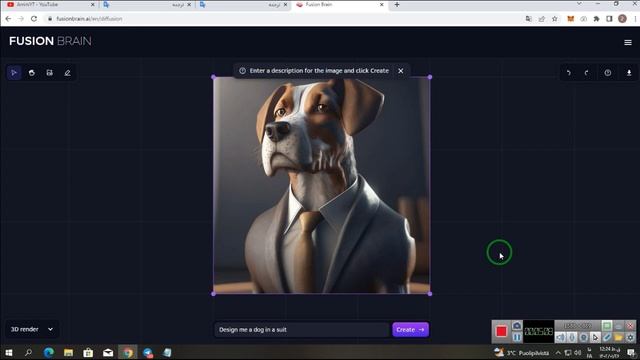Viewport: 640px width, 360px height.
Task: Open Microsoft Store from taskbar
Action: pos(88,352)
